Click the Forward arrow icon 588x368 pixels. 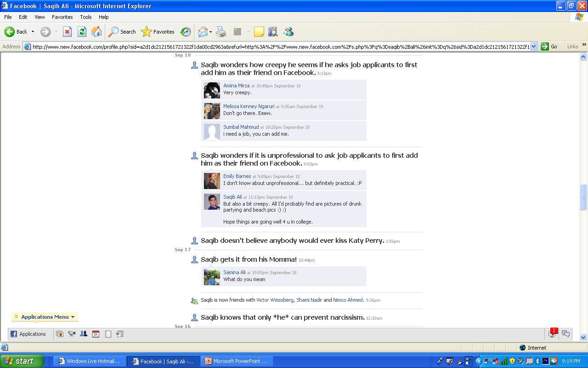[45, 32]
